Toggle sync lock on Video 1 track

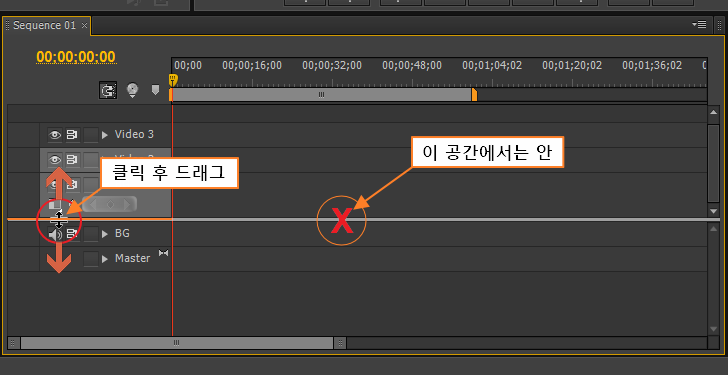72,185
